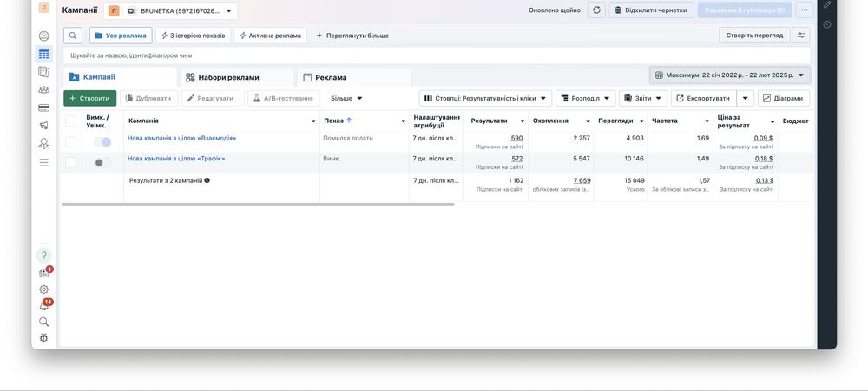Click the Діаграми button
This screenshot has width=868, height=391.
tap(784, 99)
